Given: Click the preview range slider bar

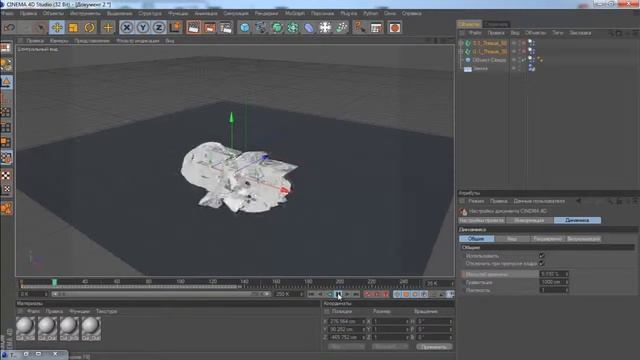Looking at the screenshot, I should [x=161, y=294].
